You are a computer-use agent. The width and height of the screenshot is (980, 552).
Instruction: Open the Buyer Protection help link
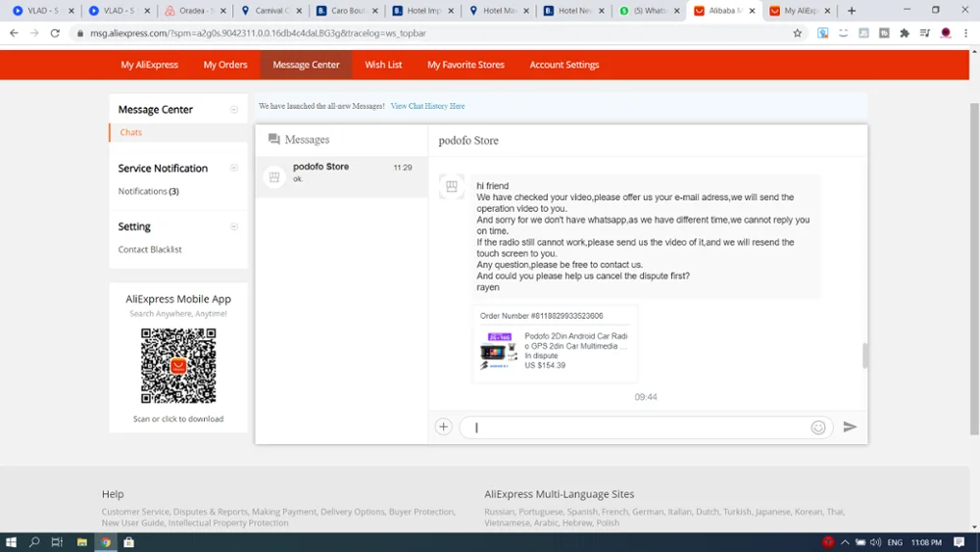(421, 512)
